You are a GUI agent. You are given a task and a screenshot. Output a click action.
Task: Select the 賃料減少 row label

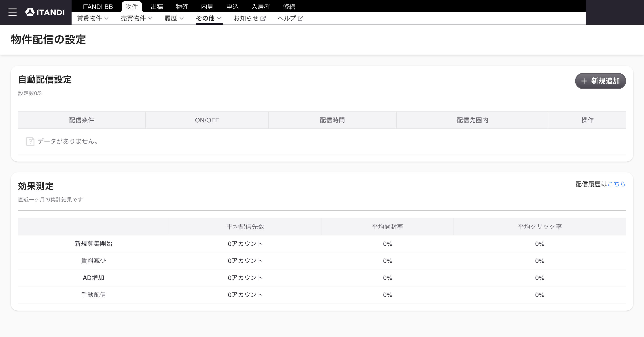(x=93, y=261)
